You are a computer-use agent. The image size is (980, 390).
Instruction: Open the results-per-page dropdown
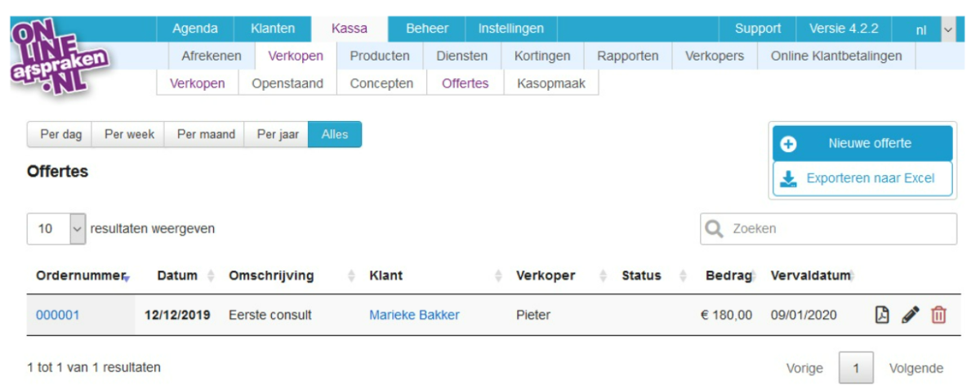pos(77,229)
